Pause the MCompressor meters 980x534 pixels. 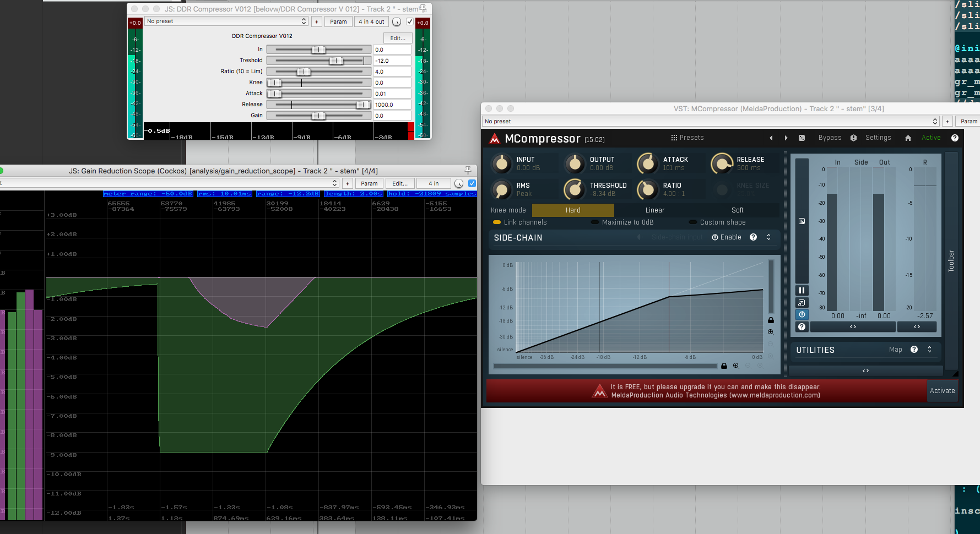point(802,290)
